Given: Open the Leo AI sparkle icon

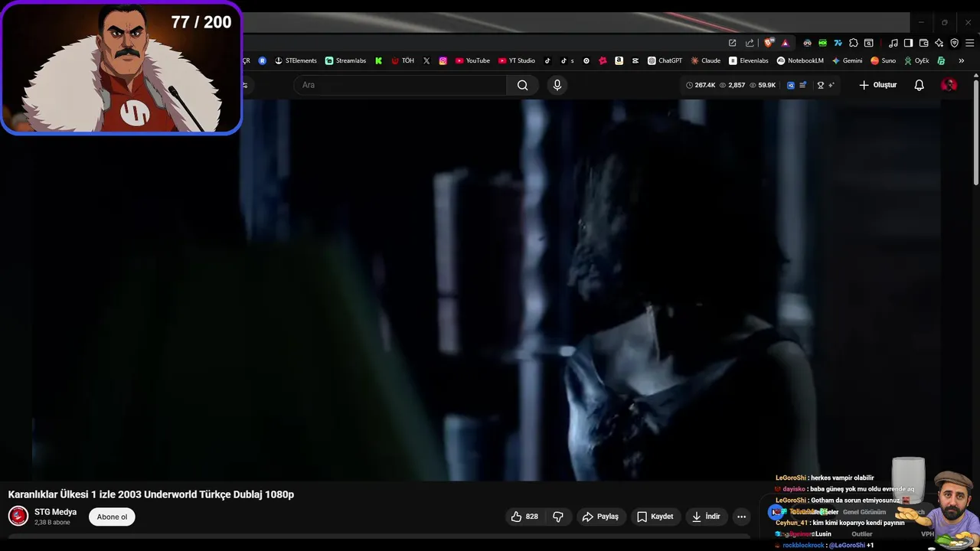Looking at the screenshot, I should (939, 43).
